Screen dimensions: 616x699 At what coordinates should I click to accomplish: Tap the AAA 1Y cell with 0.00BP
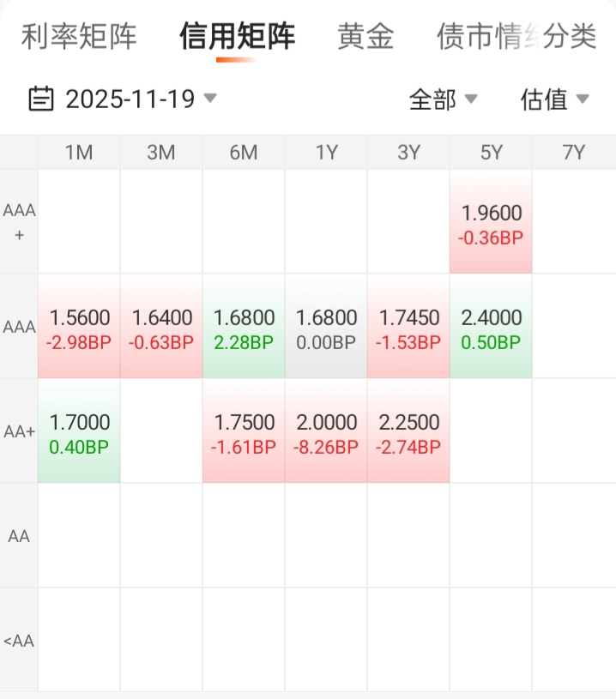326,327
